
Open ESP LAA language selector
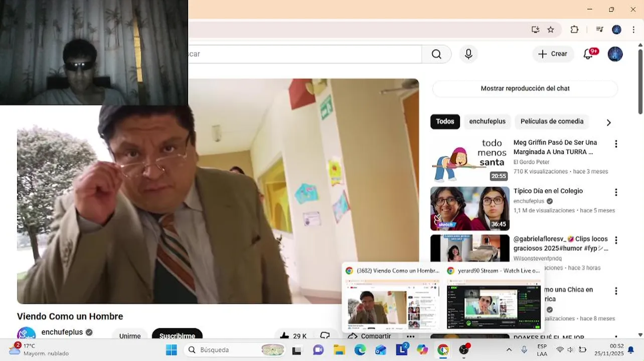542,350
